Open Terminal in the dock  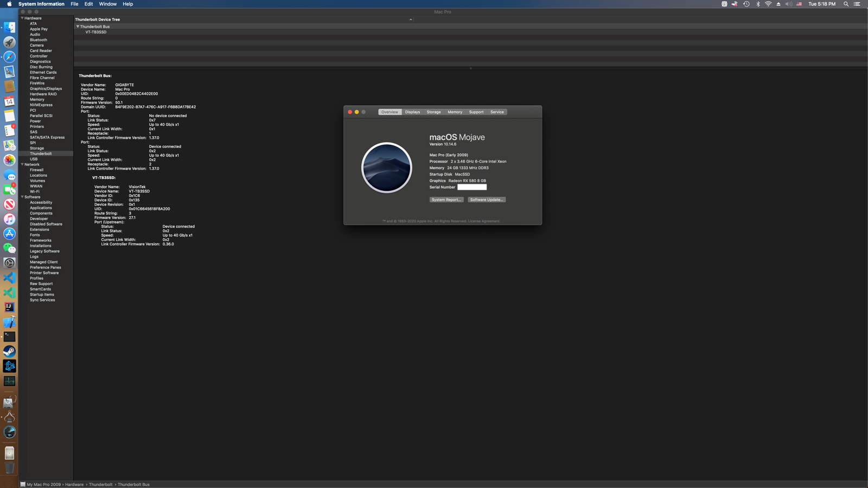(x=9, y=337)
